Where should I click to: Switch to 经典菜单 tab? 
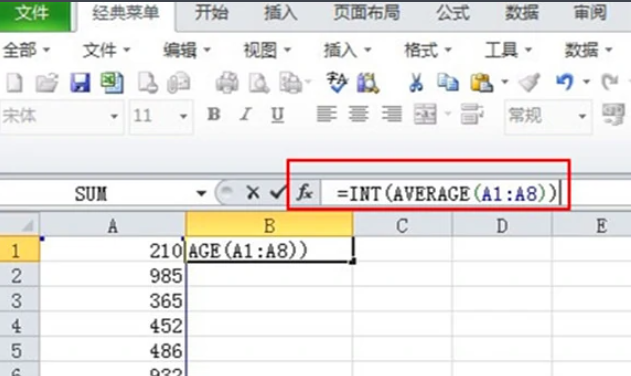(x=126, y=14)
